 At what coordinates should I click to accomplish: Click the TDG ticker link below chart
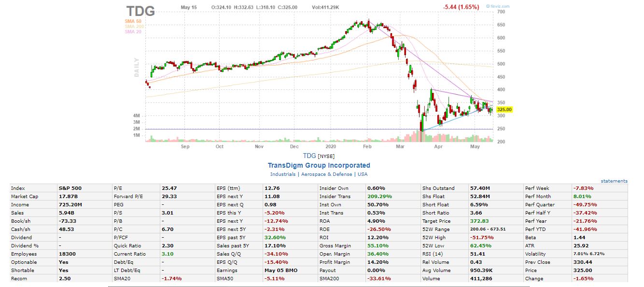(x=309, y=156)
